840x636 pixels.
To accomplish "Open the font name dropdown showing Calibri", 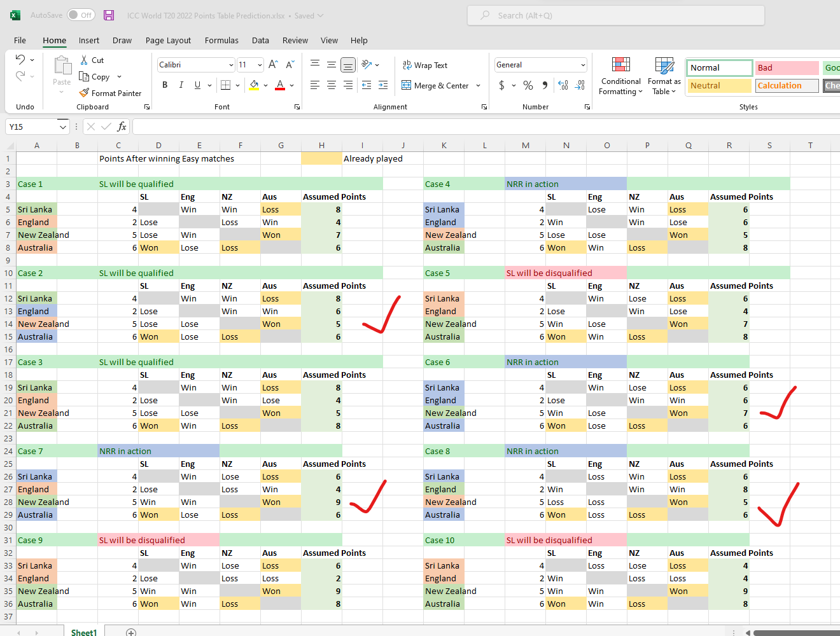I will tap(231, 65).
